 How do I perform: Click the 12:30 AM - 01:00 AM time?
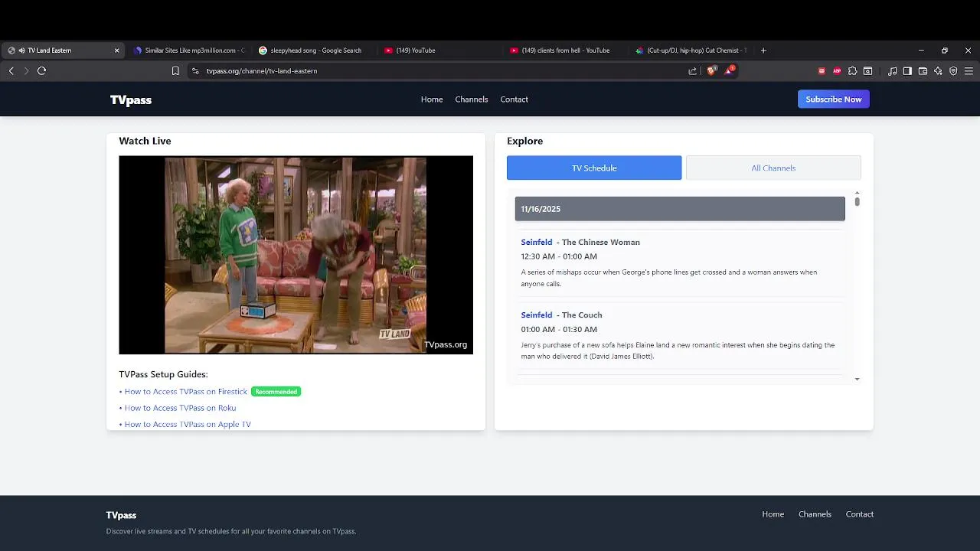[559, 256]
